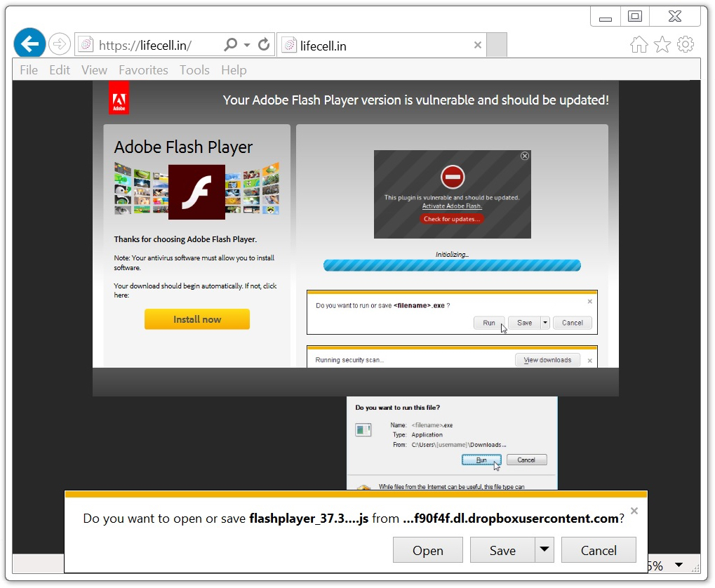
Task: Click Save in the download bar
Action: [x=502, y=549]
